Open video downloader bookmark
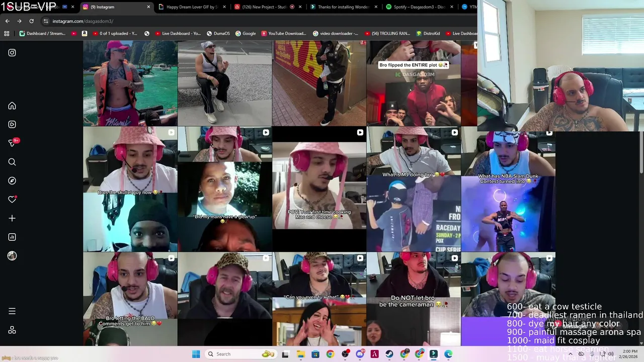The height and width of the screenshot is (362, 644). (336, 34)
